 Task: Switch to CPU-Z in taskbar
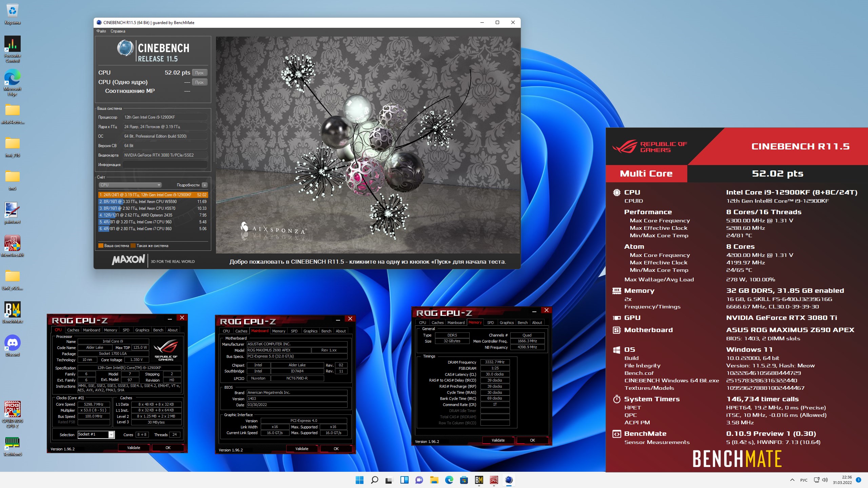coord(494,480)
